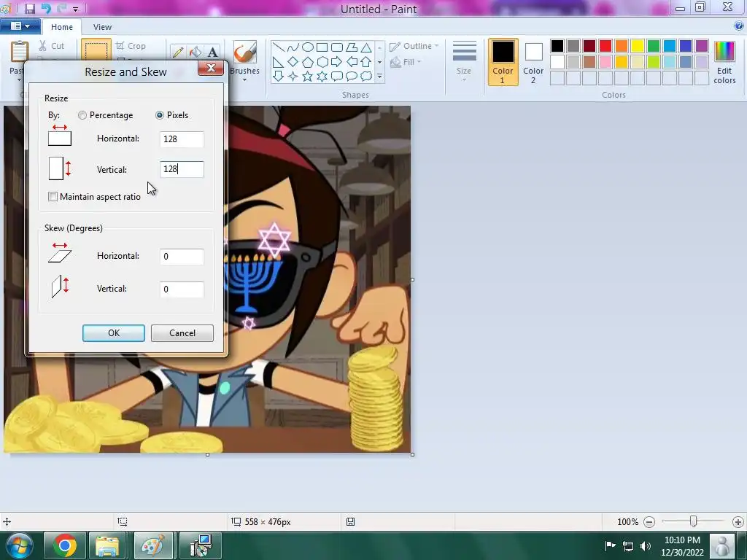This screenshot has height=560, width=747.
Task: Select the Percentage radio button
Action: [x=82, y=115]
